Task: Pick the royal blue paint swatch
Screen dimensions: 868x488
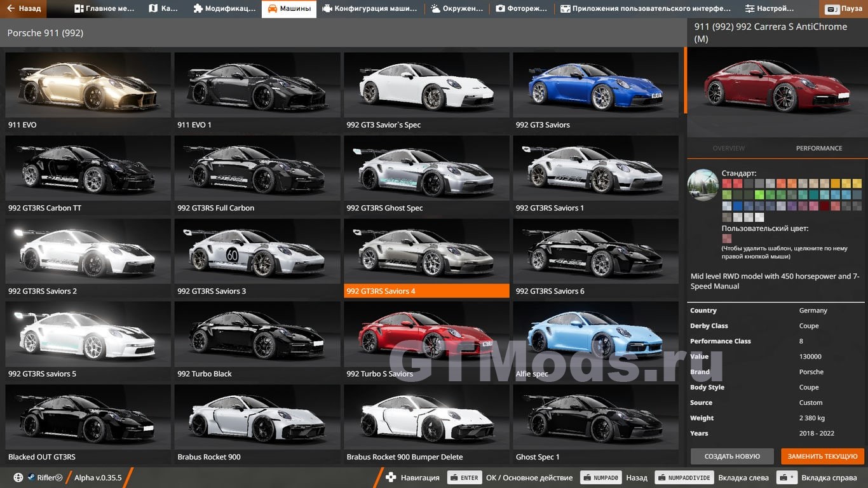Action: 738,206
